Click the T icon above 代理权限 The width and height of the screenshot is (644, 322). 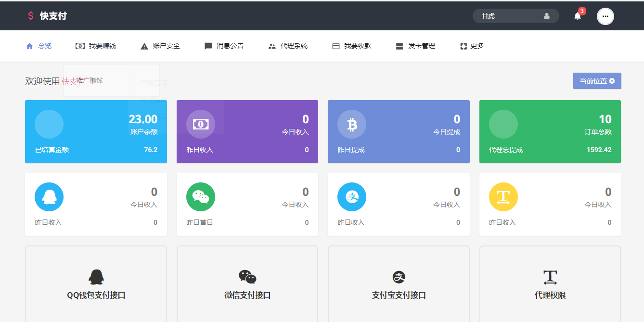point(550,277)
